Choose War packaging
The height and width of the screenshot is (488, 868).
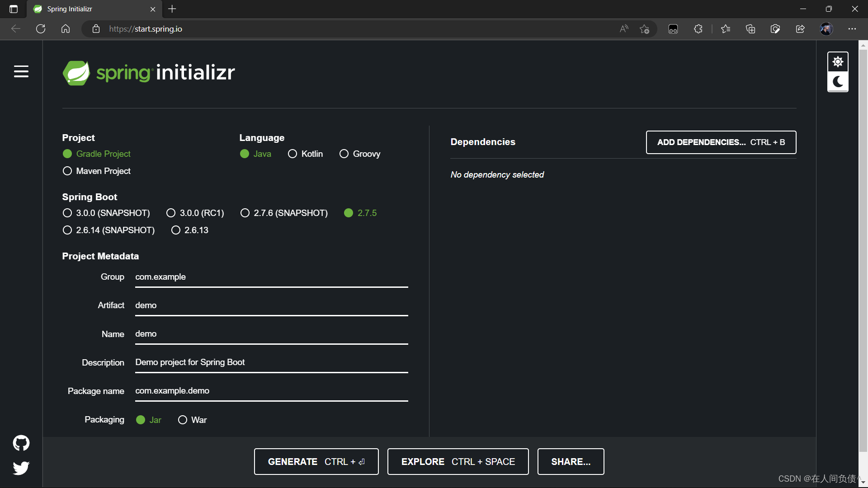pyautogui.click(x=193, y=420)
